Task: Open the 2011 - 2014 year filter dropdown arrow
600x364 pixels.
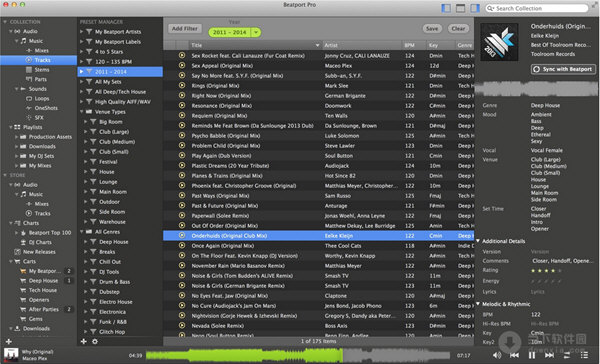Action: click(x=256, y=33)
